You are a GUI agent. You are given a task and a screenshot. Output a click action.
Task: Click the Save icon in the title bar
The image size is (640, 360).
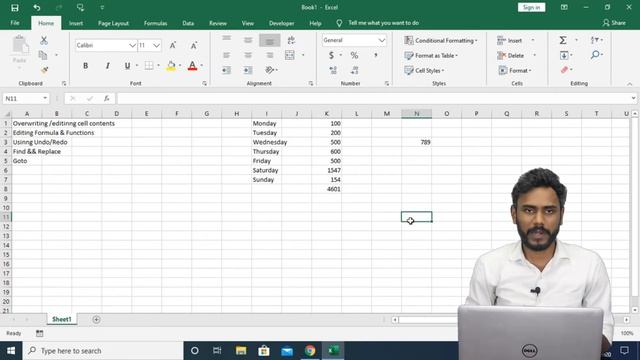(15, 7)
